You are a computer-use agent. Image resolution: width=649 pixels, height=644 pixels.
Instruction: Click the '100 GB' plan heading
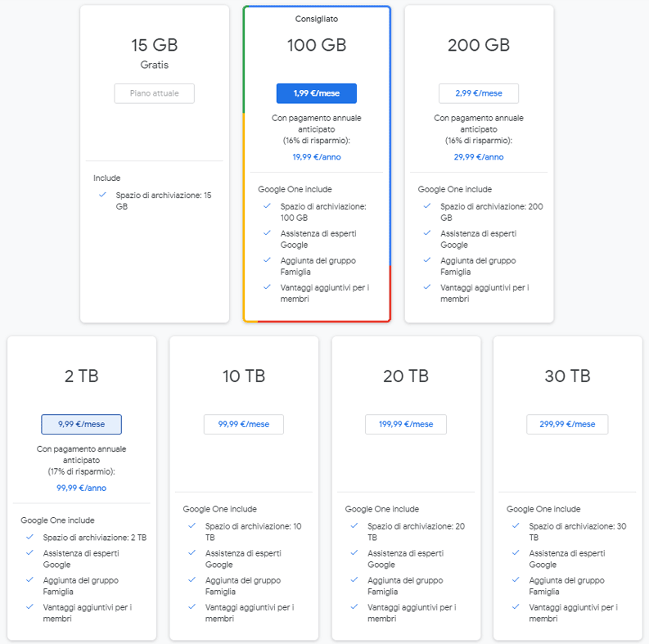pos(317,45)
